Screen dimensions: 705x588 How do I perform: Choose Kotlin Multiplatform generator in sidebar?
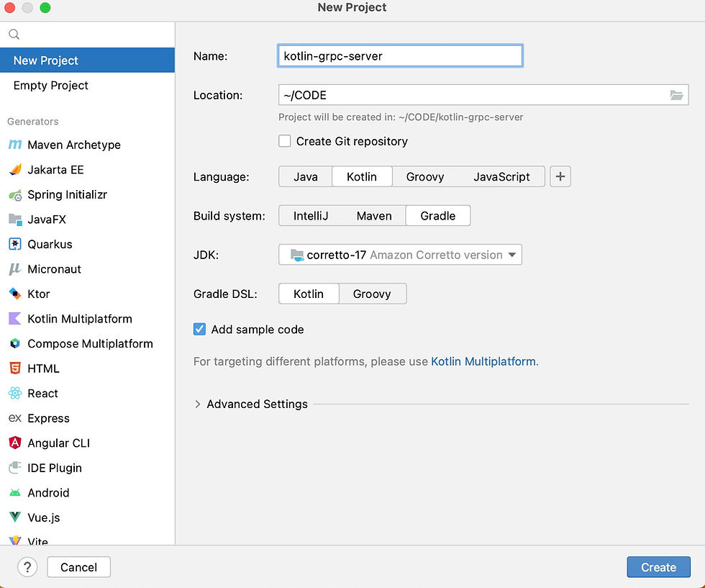coord(87,319)
